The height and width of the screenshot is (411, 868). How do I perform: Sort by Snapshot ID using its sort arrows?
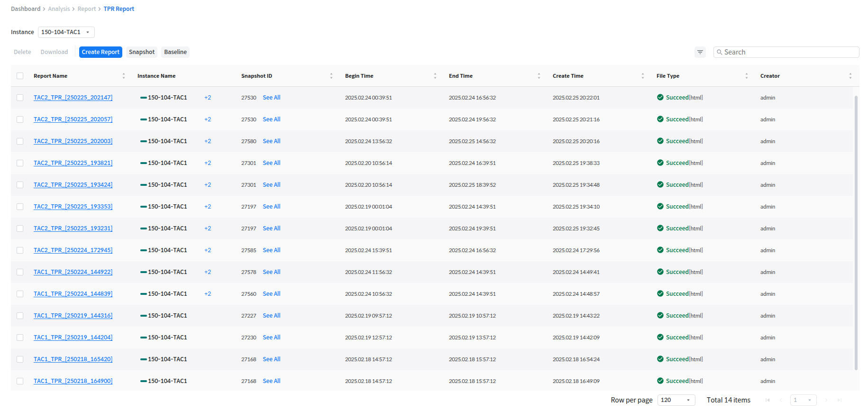331,76
